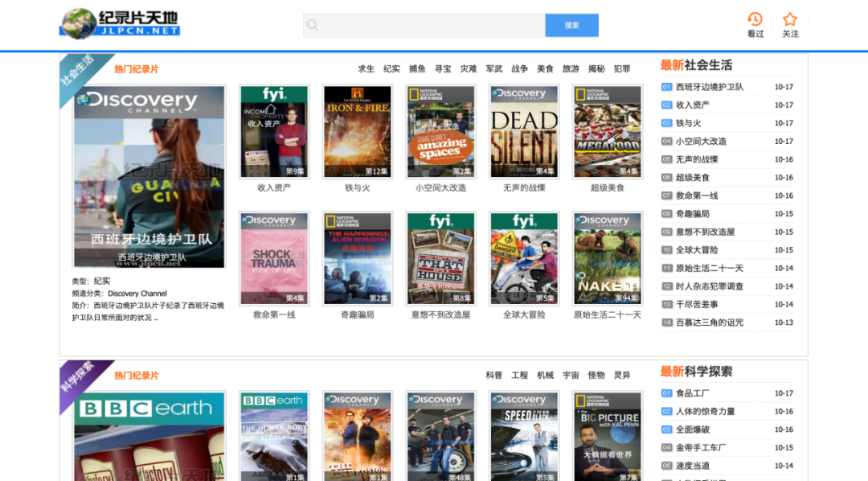Select the 美食 category tab
This screenshot has height=481, width=868.
point(545,69)
